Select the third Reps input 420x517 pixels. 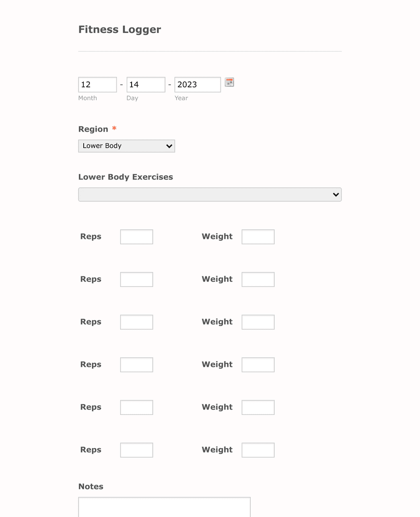(x=136, y=322)
